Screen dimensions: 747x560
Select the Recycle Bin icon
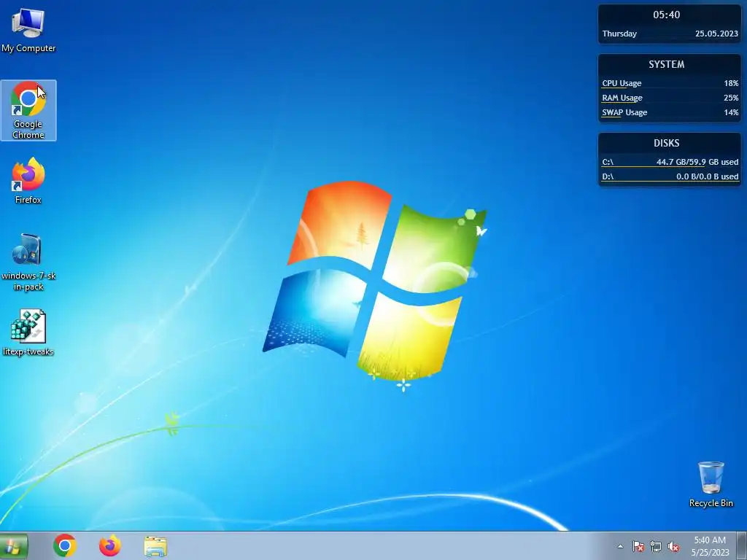pos(711,484)
